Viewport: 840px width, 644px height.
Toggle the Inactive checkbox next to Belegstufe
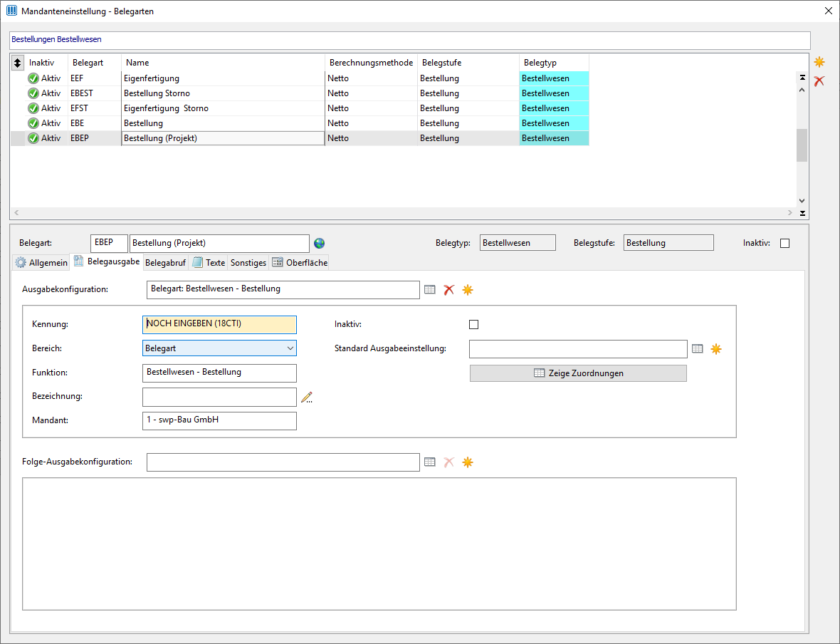pyautogui.click(x=784, y=244)
